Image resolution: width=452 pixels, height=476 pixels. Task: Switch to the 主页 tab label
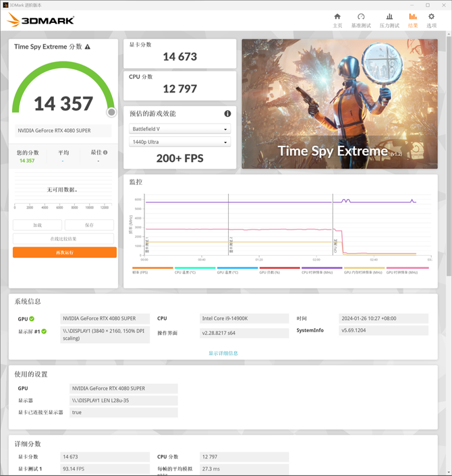click(x=337, y=26)
